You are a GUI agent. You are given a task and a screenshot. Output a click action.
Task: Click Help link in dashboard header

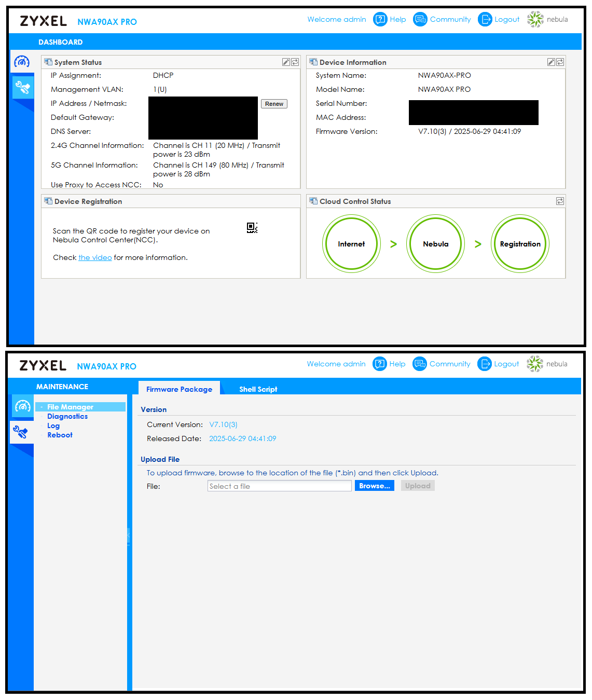pyautogui.click(x=398, y=19)
